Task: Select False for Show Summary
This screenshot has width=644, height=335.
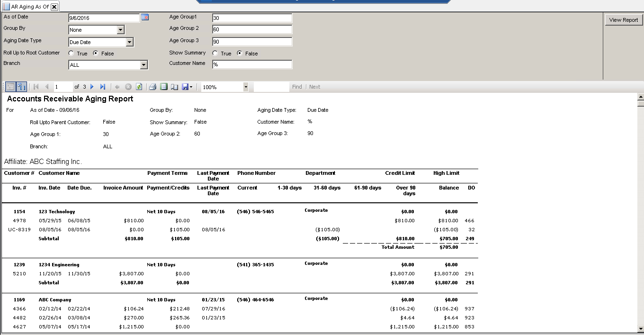Action: pos(240,54)
